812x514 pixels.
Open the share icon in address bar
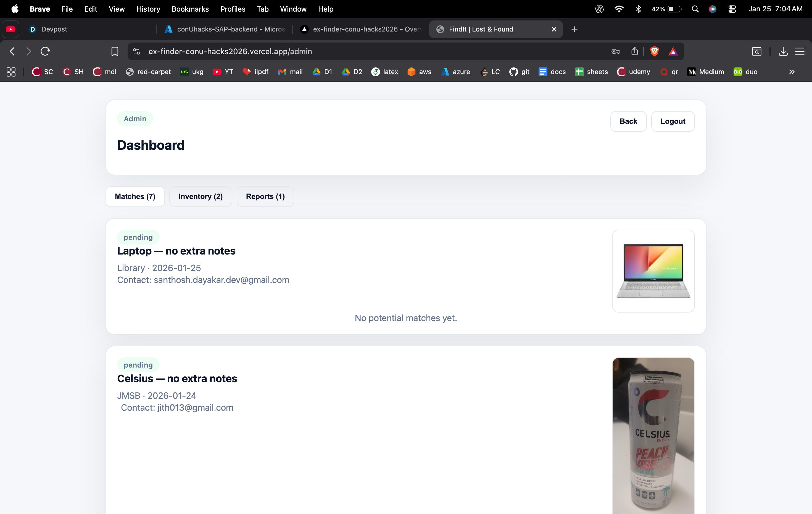click(634, 51)
